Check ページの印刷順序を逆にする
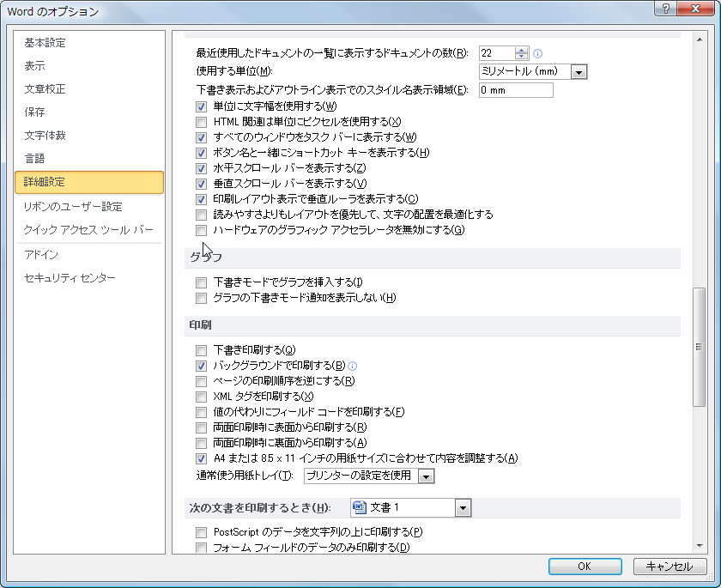Image resolution: width=721 pixels, height=588 pixels. pos(201,381)
